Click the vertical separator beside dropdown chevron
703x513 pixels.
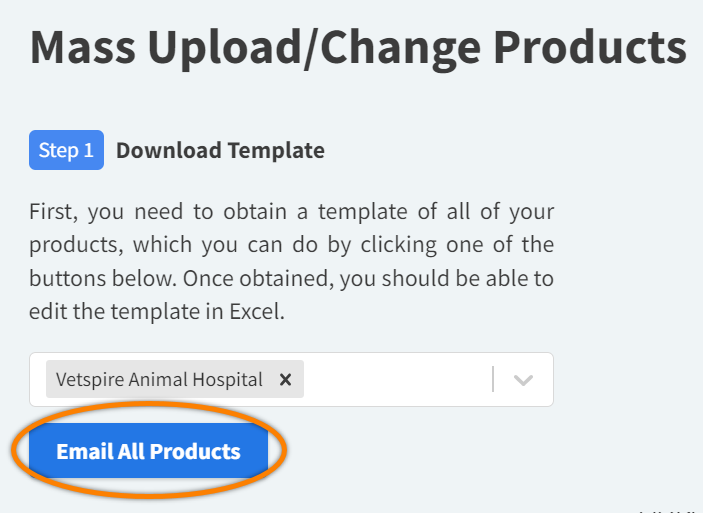coord(493,380)
